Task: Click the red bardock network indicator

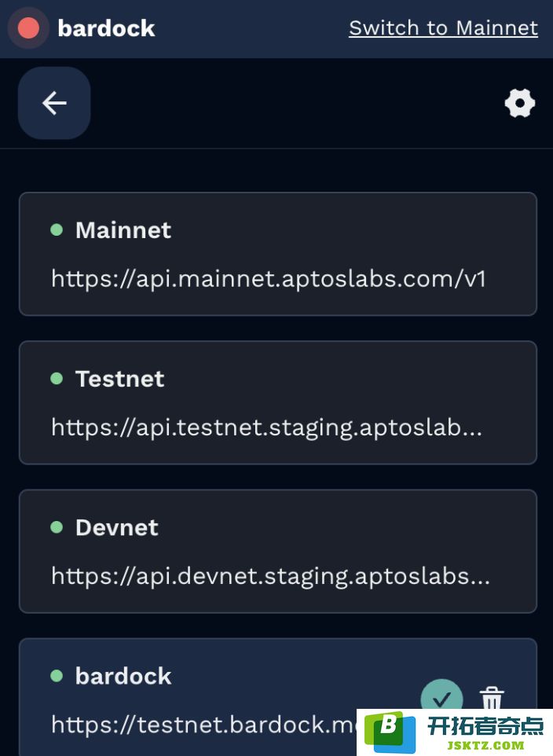Action: pyautogui.click(x=28, y=28)
